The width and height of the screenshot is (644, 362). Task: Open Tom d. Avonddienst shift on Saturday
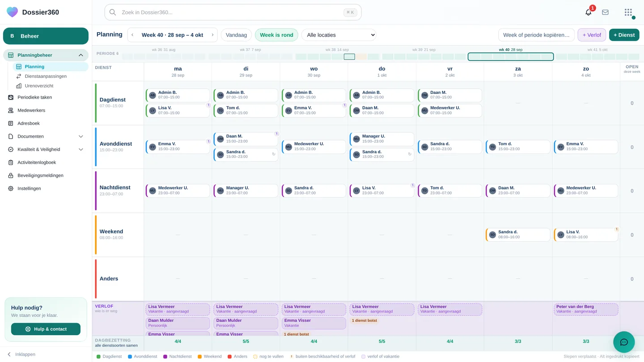pyautogui.click(x=518, y=147)
